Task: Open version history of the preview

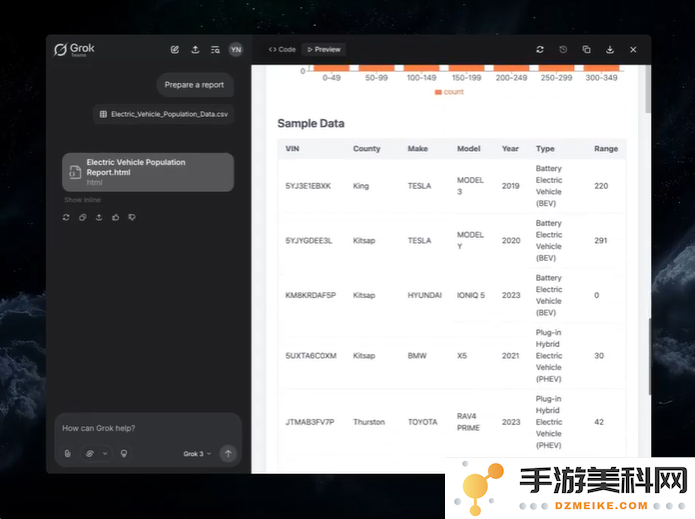Action: tap(563, 50)
